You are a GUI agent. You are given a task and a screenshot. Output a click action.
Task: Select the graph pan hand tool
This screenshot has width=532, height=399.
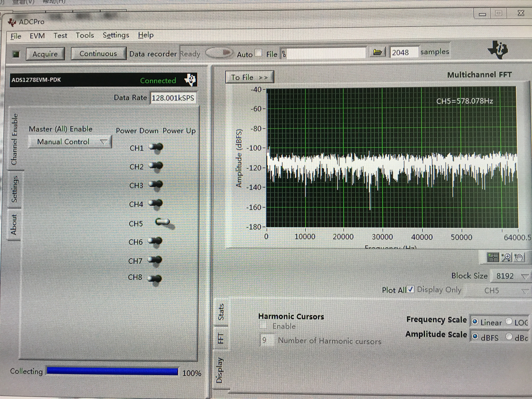tap(519, 258)
